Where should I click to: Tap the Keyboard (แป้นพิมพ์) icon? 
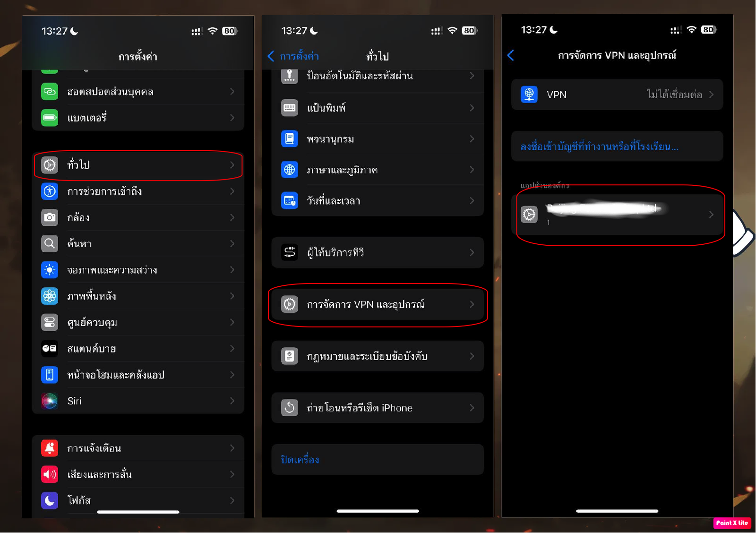pos(290,108)
